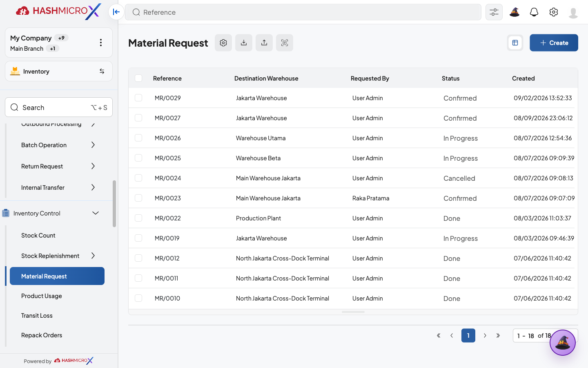Expand the Outbound Processing submenu
Screen dimensions: 588x368
[x=93, y=124]
